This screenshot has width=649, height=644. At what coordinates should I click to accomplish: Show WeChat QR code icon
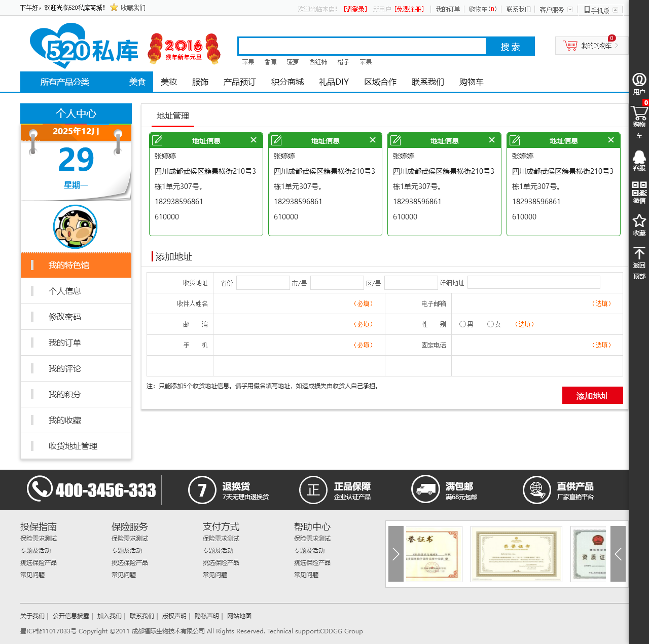point(639,192)
